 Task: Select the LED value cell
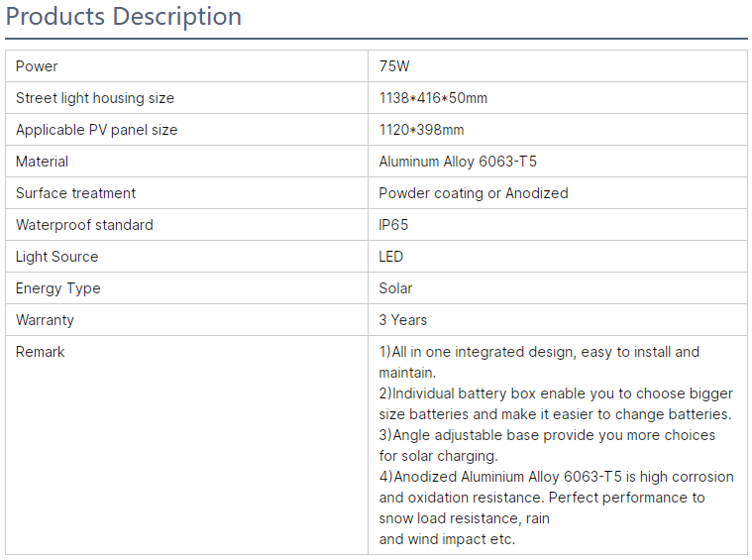point(391,257)
